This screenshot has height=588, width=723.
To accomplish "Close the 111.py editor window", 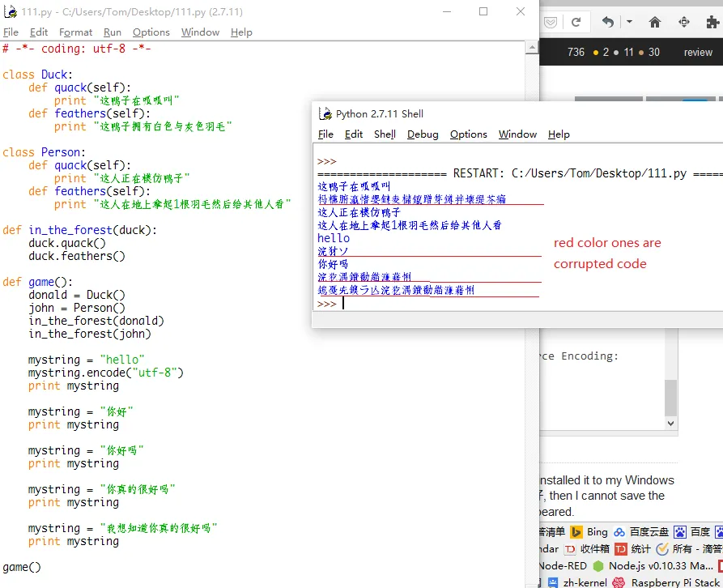I will tap(520, 11).
